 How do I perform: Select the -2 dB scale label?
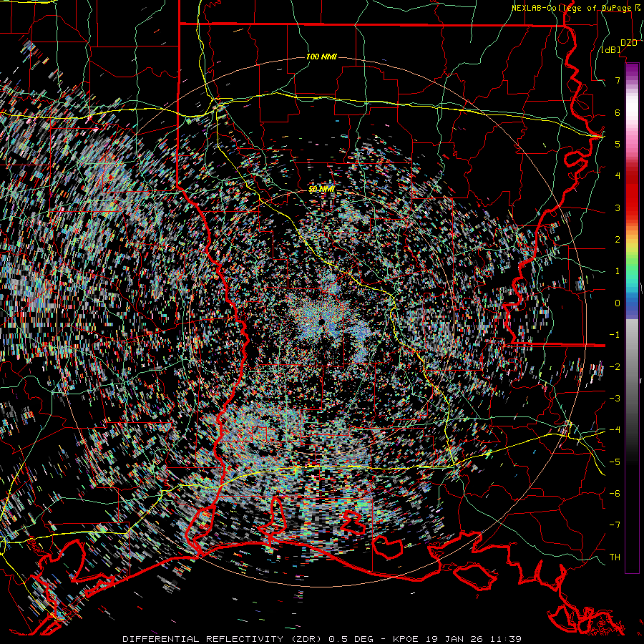615,367
